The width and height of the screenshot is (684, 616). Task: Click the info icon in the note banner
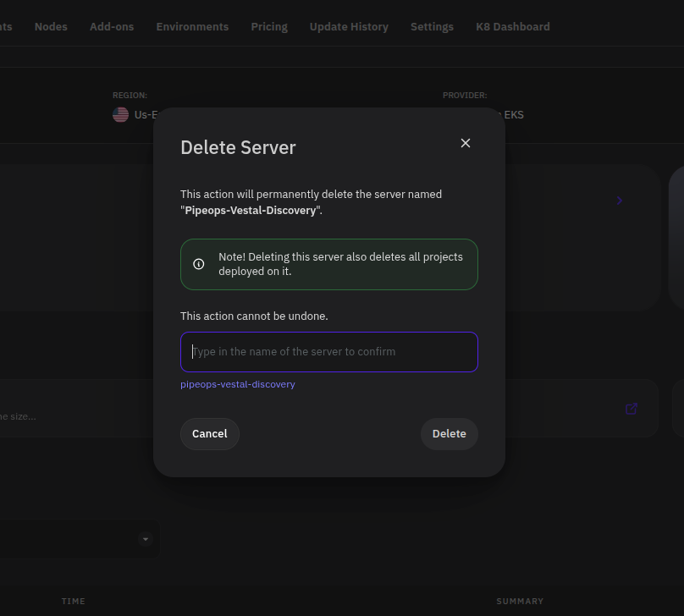198,264
